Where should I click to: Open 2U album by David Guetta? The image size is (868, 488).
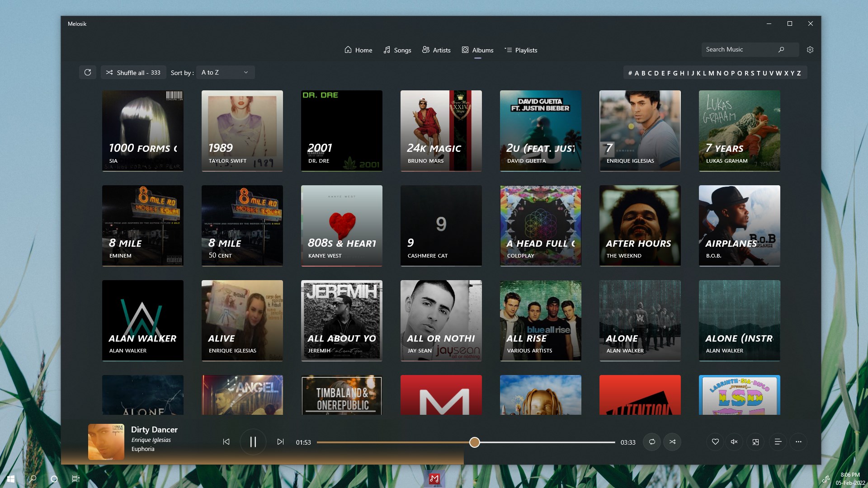point(541,131)
